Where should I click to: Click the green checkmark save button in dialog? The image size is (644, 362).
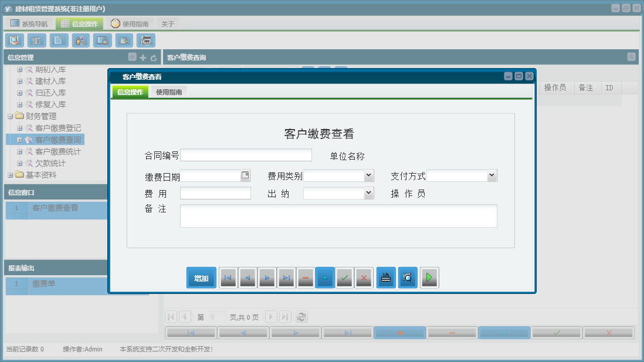pos(344,278)
